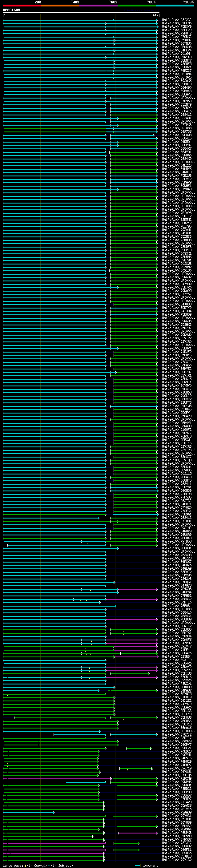Select the UniRef100_Q24208 label

tap(177, 579)
